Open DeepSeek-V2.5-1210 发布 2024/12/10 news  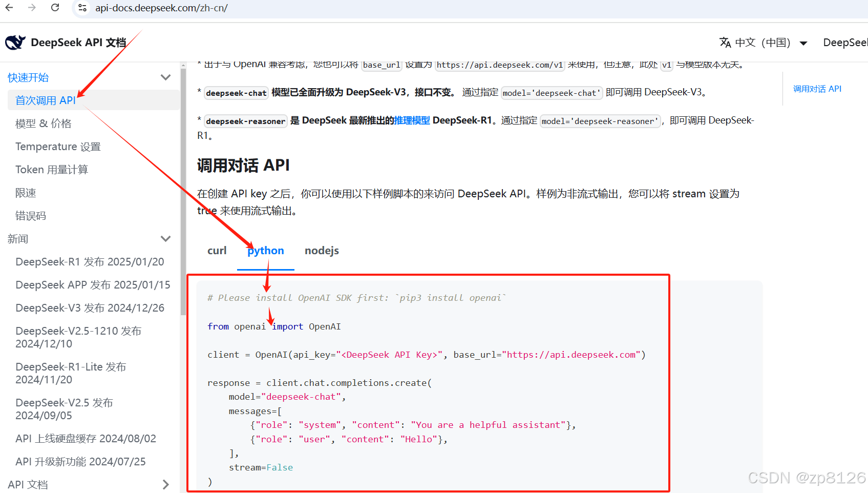78,337
